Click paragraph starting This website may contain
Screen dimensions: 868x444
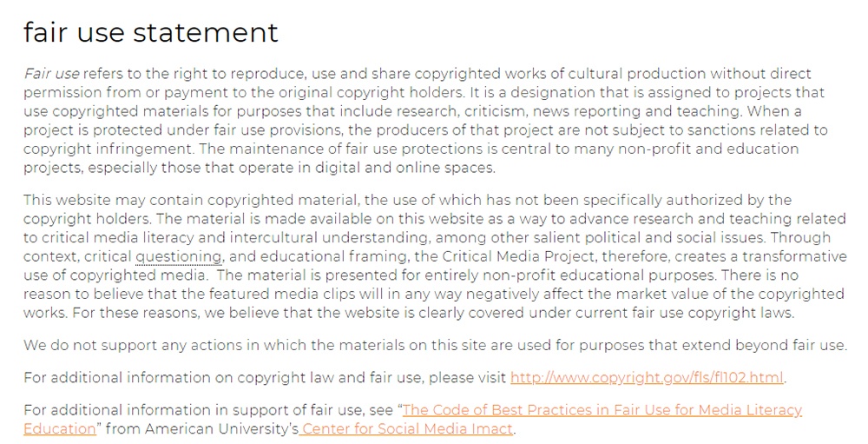pos(435,256)
